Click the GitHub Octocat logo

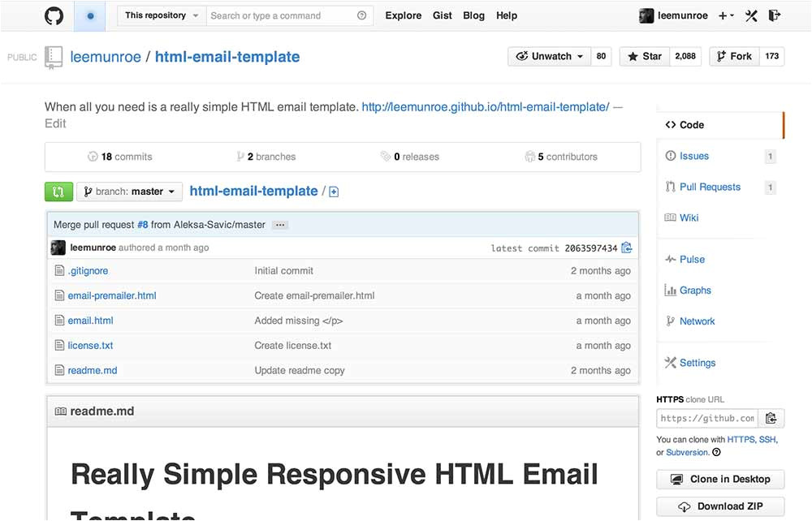point(54,15)
